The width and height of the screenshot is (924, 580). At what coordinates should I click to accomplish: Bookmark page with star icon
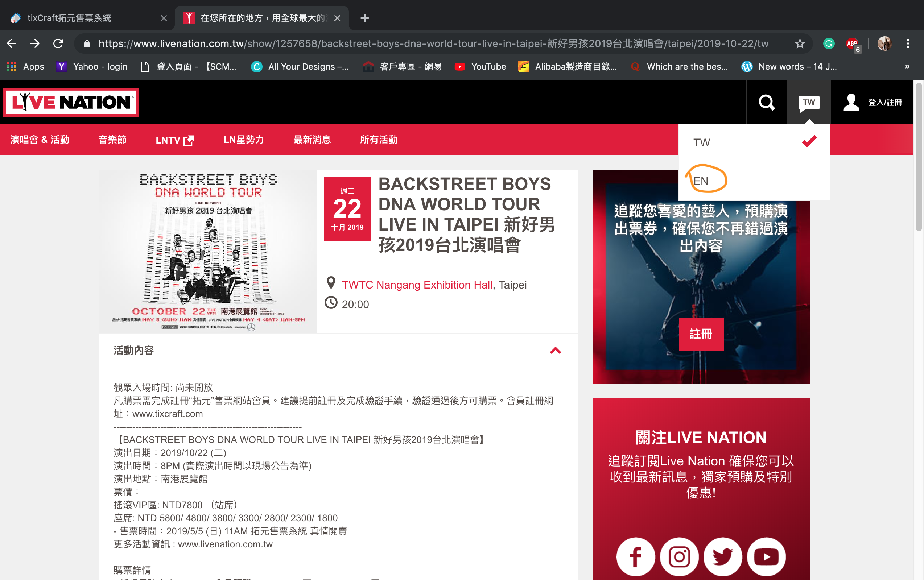tap(799, 44)
